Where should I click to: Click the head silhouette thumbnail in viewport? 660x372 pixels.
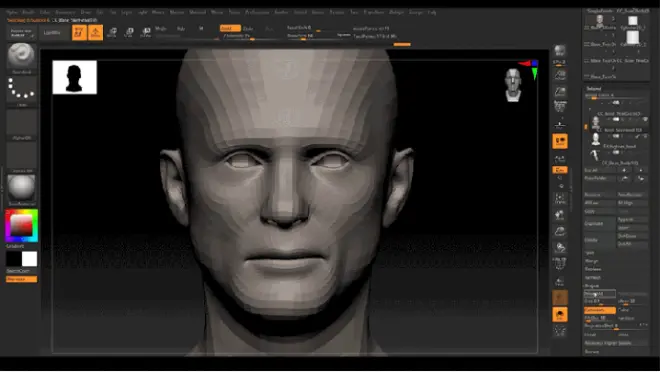coord(75,77)
